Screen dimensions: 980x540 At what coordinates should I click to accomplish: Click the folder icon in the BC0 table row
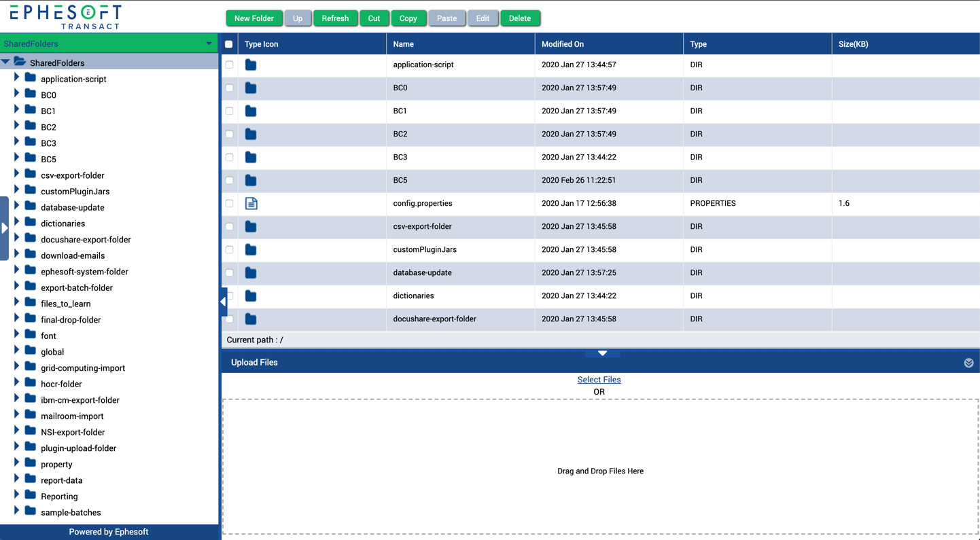[251, 88]
